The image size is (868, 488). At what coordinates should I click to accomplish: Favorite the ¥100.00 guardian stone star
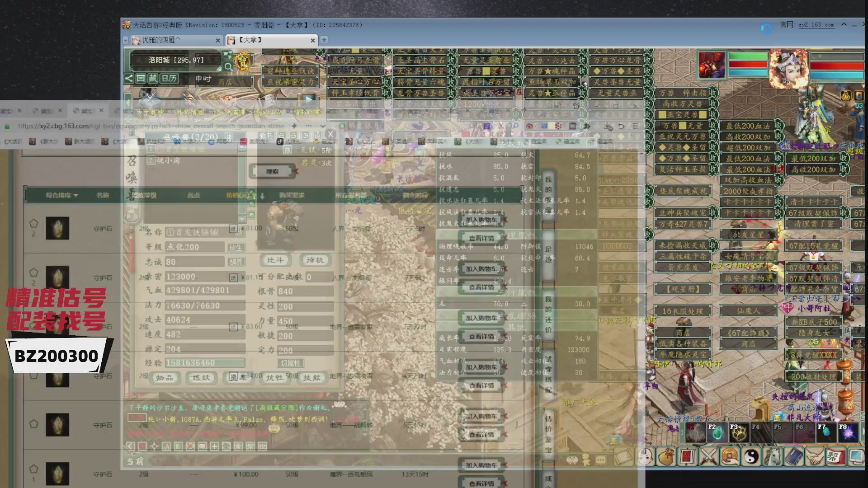(x=33, y=469)
